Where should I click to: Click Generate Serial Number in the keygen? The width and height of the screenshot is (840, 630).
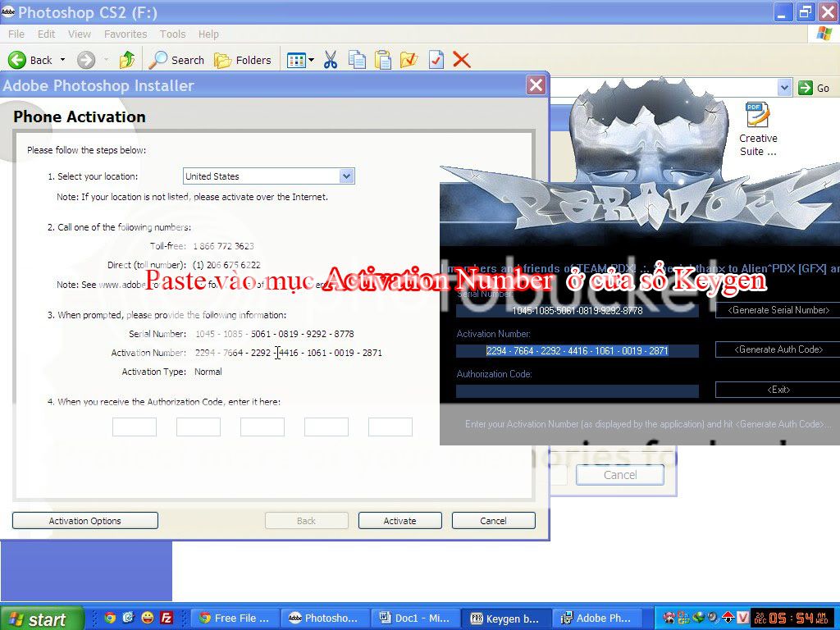click(778, 310)
